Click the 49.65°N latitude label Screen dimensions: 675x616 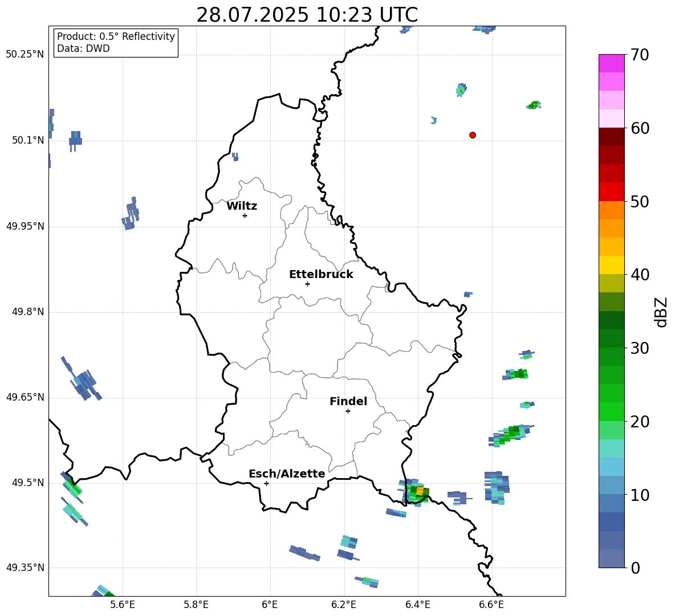25,397
